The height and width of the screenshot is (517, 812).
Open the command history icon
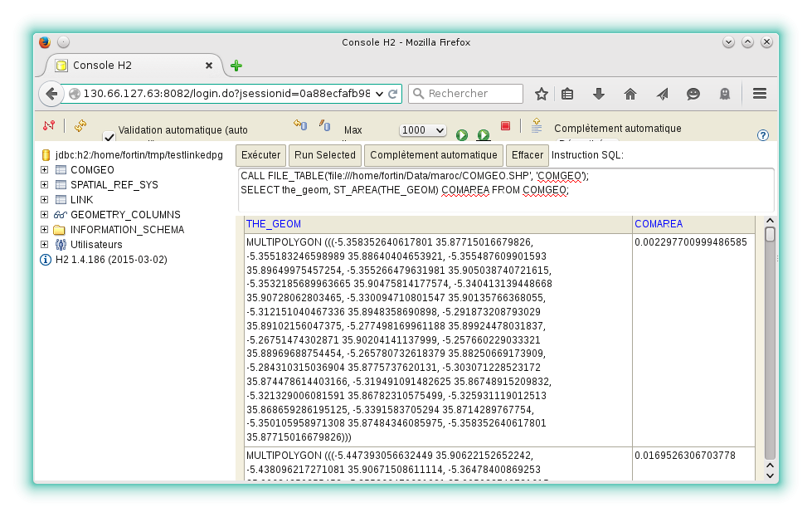537,124
